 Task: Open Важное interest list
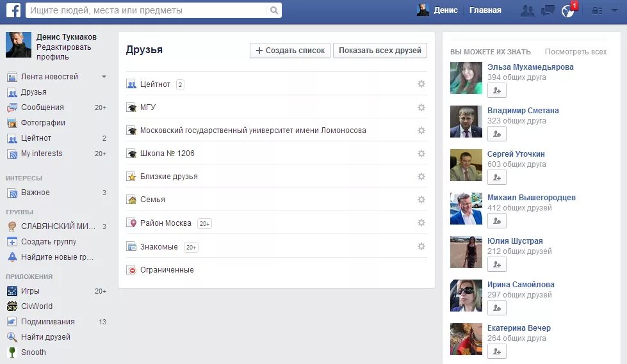35,192
